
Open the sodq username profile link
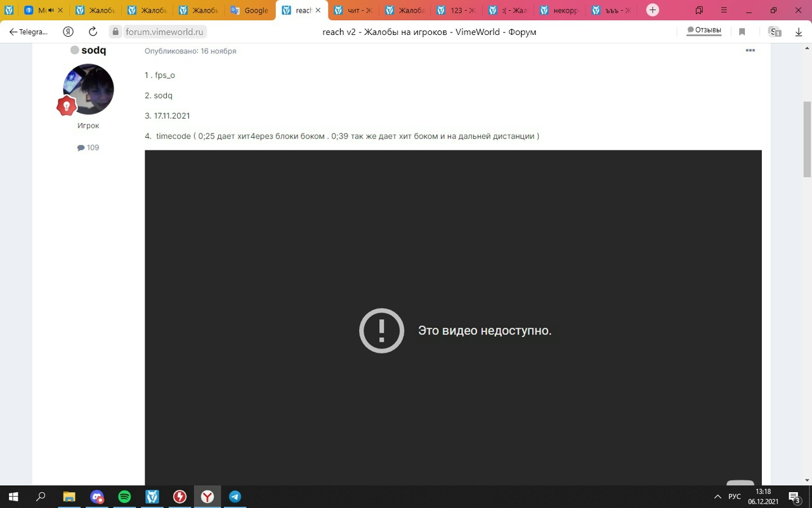click(93, 50)
